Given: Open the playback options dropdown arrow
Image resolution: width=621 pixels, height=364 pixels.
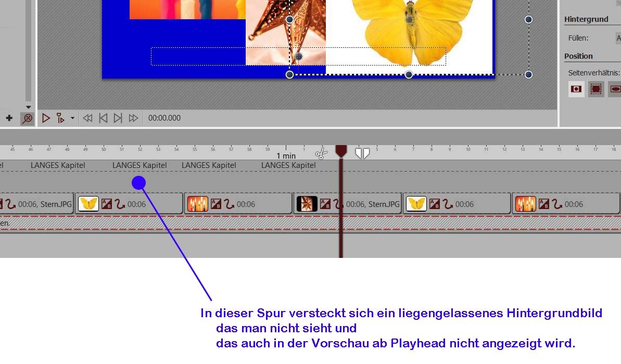Looking at the screenshot, I should pyautogui.click(x=72, y=118).
